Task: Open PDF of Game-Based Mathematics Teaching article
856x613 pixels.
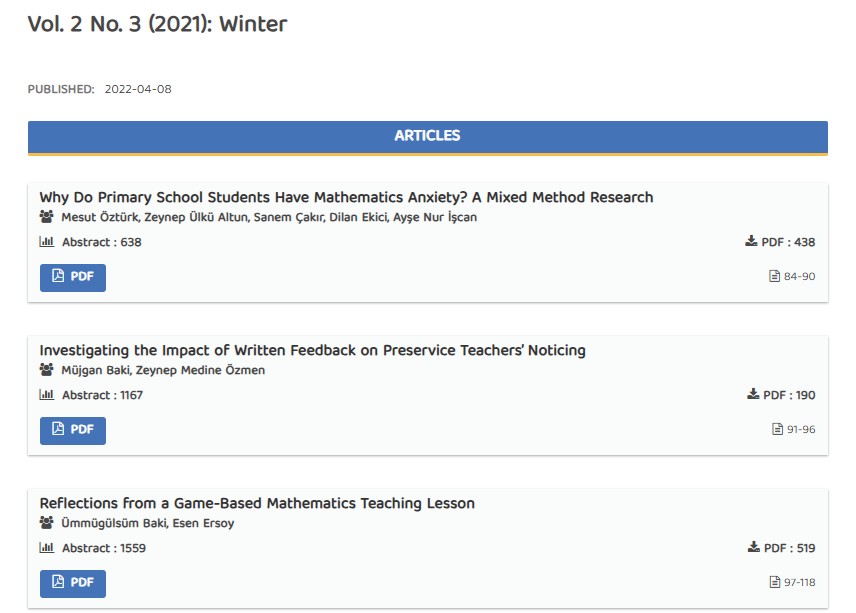Action: [x=73, y=583]
